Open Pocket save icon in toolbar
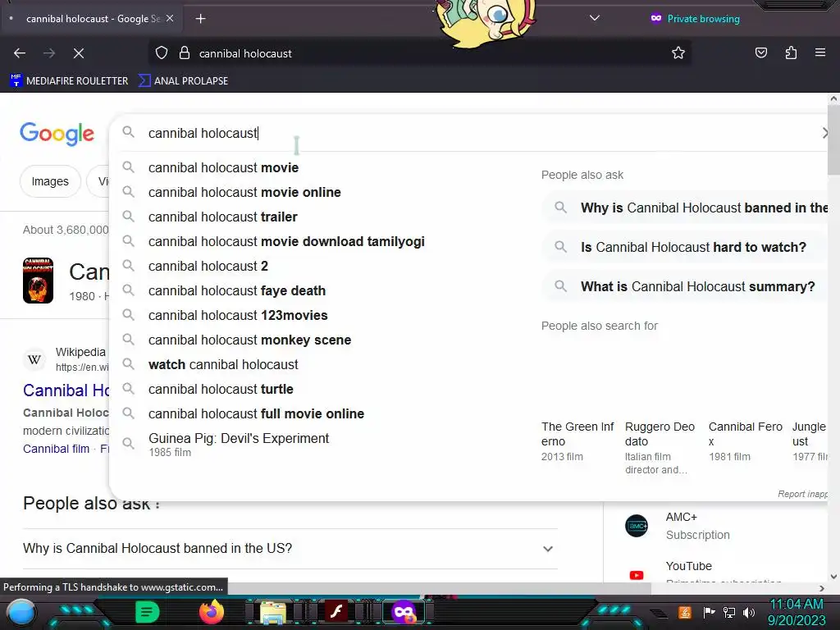 (x=760, y=53)
